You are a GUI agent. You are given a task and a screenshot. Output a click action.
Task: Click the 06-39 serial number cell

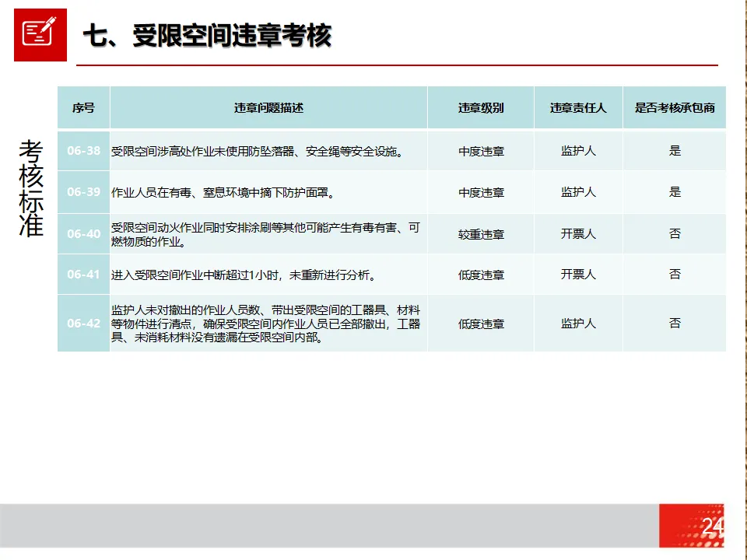click(x=84, y=192)
